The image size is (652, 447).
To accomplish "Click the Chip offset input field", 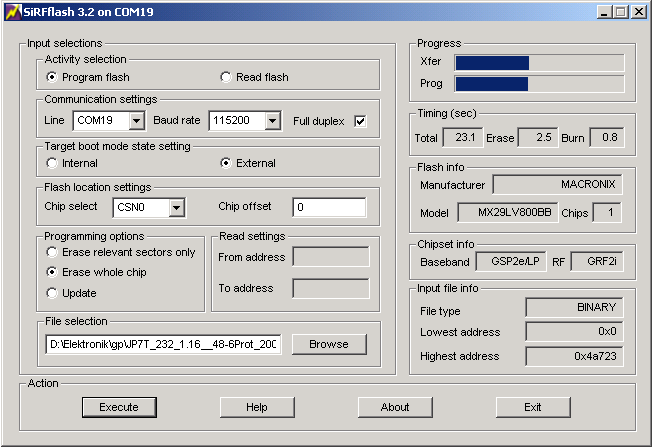I will 329,207.
